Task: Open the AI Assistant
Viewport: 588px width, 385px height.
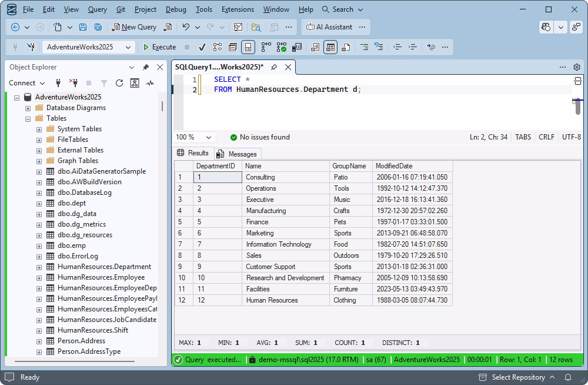Action: pyautogui.click(x=329, y=27)
